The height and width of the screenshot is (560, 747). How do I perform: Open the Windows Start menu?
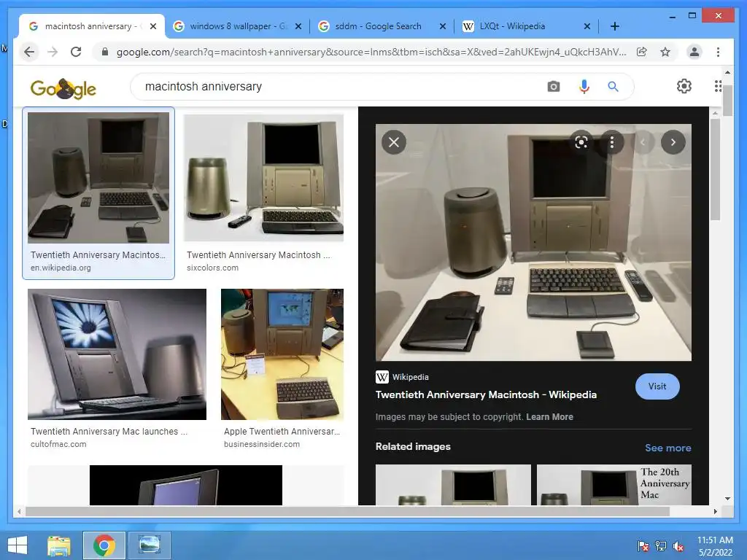coord(18,545)
